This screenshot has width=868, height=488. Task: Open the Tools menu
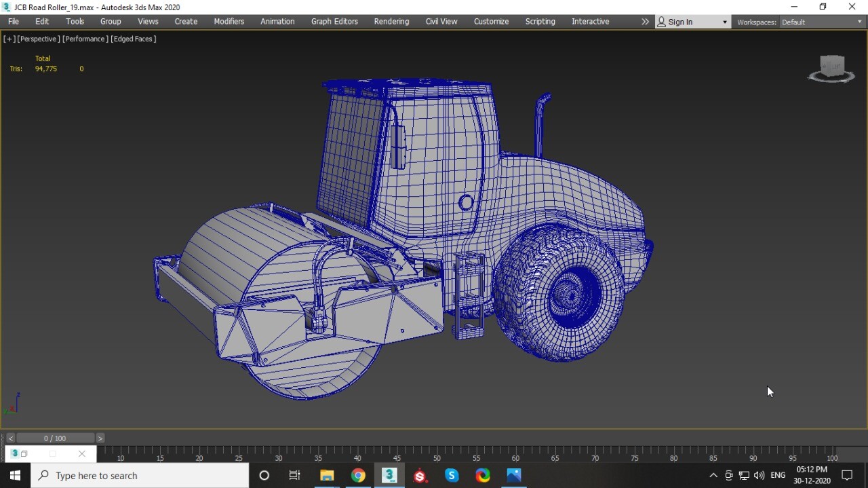pos(75,22)
